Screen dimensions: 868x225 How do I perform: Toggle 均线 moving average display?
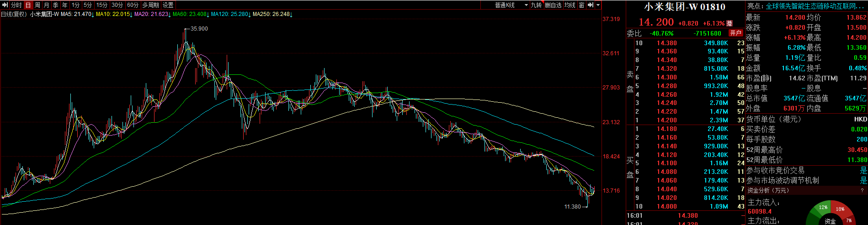click(x=570, y=5)
